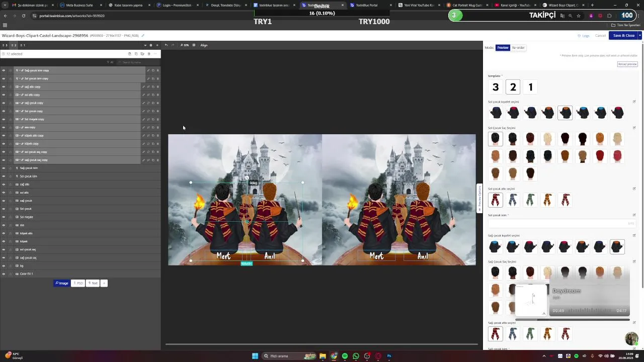Screen dimensions: 644x362
Task: Delete the 'Sol çocuk isim copy' layer
Action: 157,78
